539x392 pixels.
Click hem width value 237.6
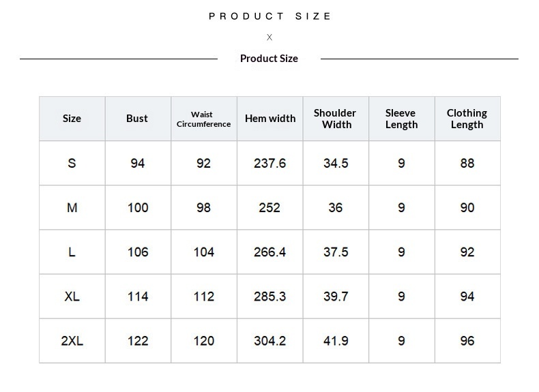[270, 163]
